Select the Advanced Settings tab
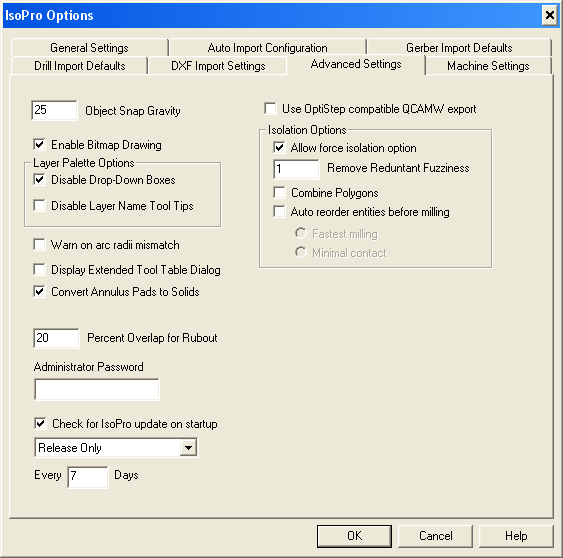563x558 pixels. [x=356, y=64]
